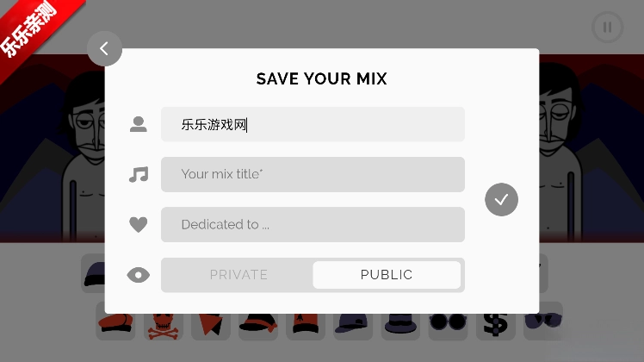Select the PRIVATE visibility option
Viewport: 644px width, 362px height.
[238, 275]
